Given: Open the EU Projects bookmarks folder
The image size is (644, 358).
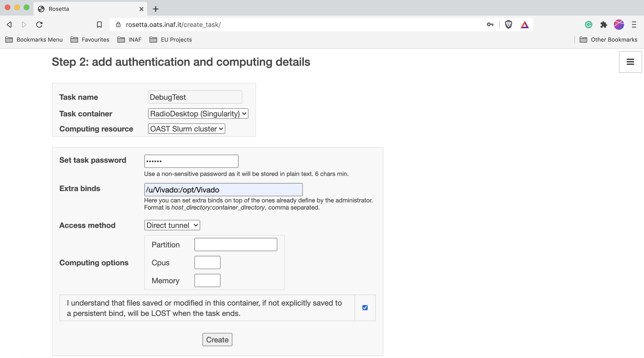Looking at the screenshot, I should (x=171, y=40).
